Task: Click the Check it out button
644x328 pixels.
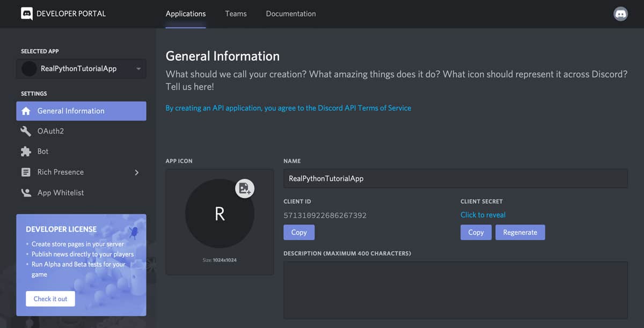Action: tap(50, 299)
